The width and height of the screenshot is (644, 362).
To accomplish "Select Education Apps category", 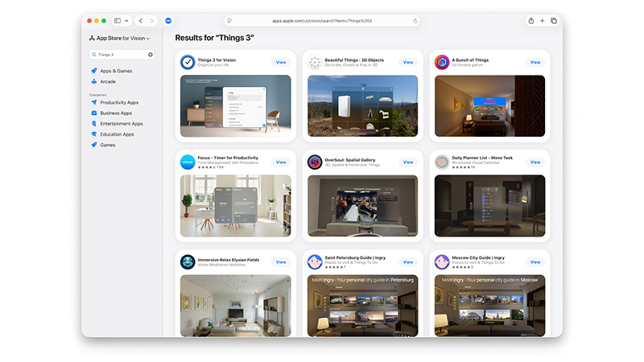I will (117, 134).
